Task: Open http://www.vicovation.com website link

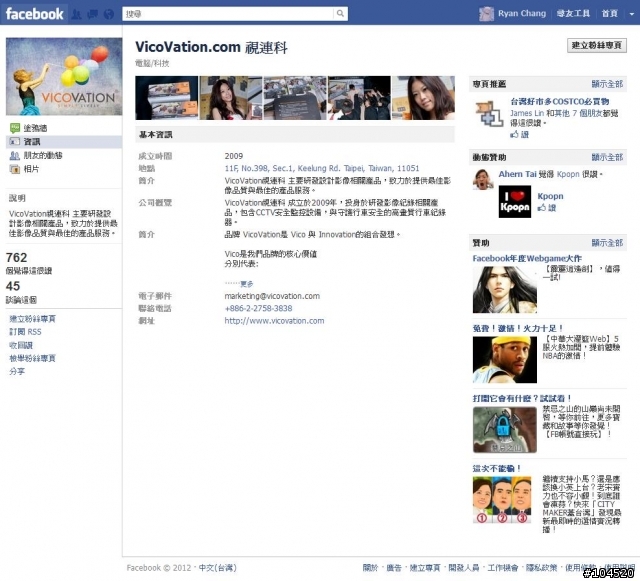Action: point(274,321)
